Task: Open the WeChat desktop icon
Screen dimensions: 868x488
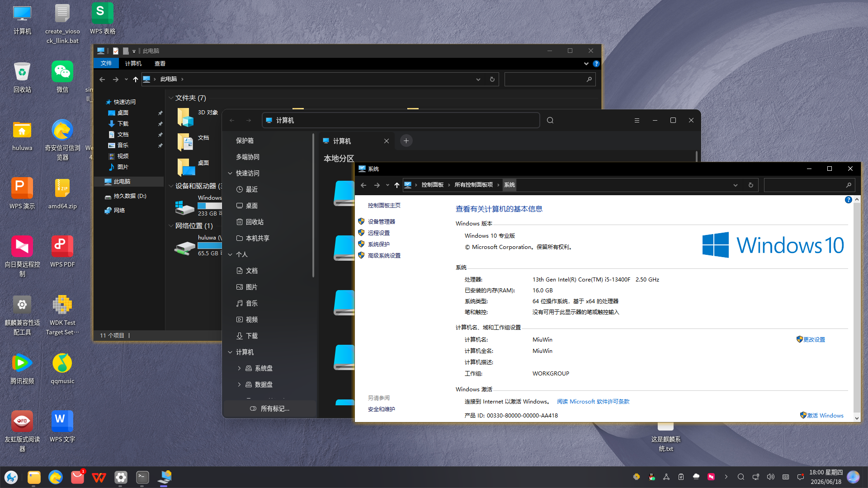Action: pos(62,72)
